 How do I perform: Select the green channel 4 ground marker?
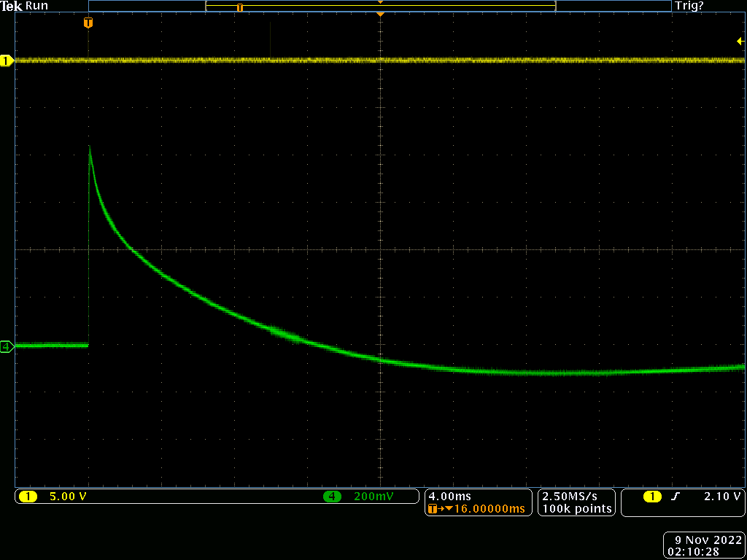(7, 347)
